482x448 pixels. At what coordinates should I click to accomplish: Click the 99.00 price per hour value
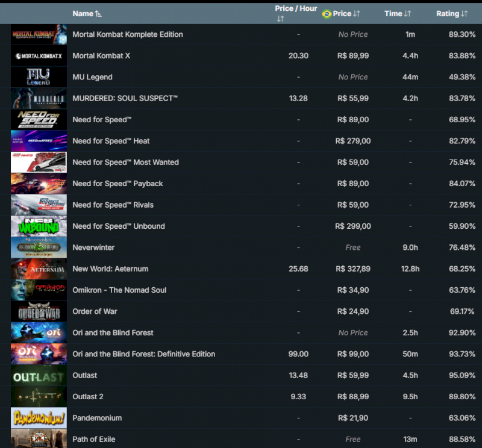298,354
